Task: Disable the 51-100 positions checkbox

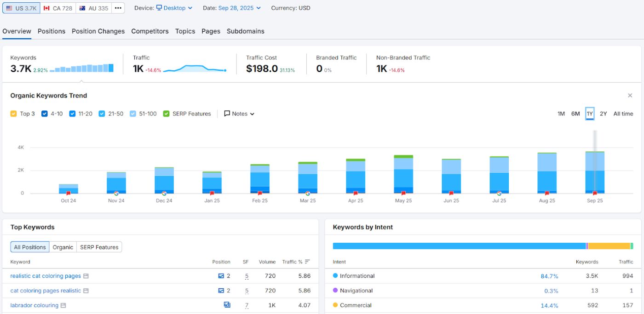Action: coord(133,114)
